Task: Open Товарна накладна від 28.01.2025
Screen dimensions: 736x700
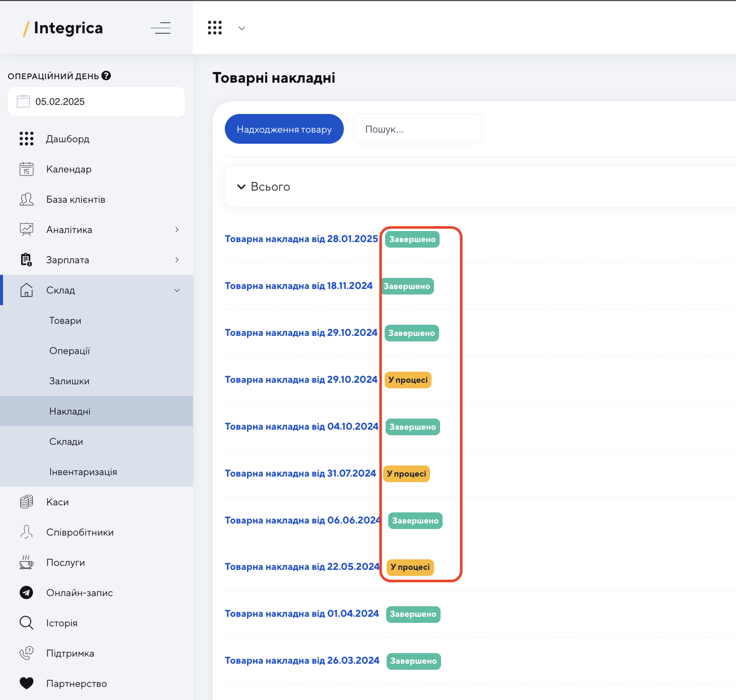Action: point(301,239)
